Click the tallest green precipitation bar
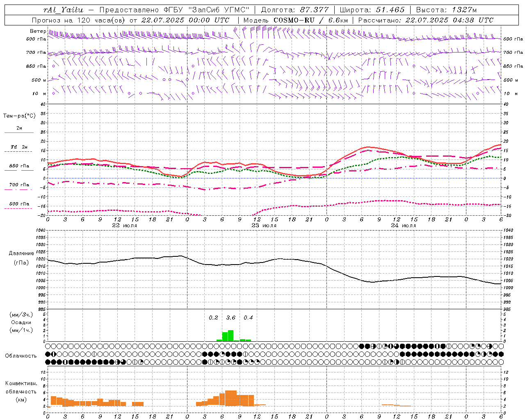This screenshot has width=525, height=420. tap(231, 336)
